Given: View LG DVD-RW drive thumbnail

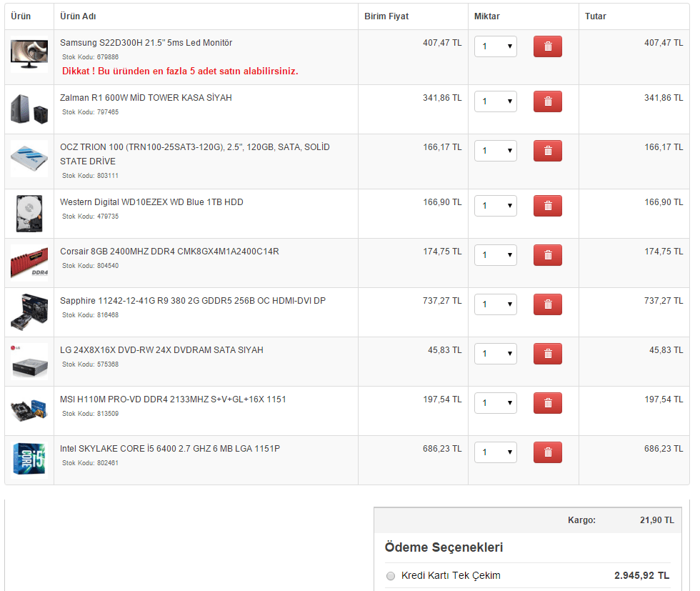Looking at the screenshot, I should (x=29, y=362).
